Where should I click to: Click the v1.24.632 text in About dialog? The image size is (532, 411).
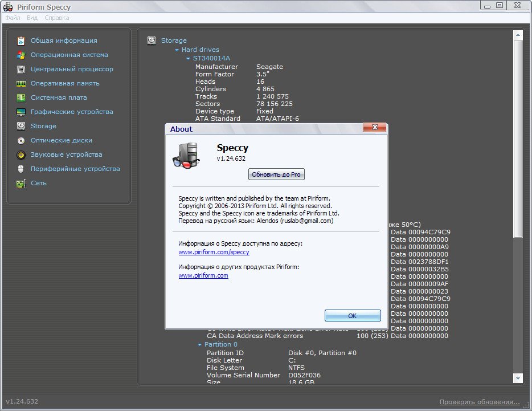tap(231, 158)
